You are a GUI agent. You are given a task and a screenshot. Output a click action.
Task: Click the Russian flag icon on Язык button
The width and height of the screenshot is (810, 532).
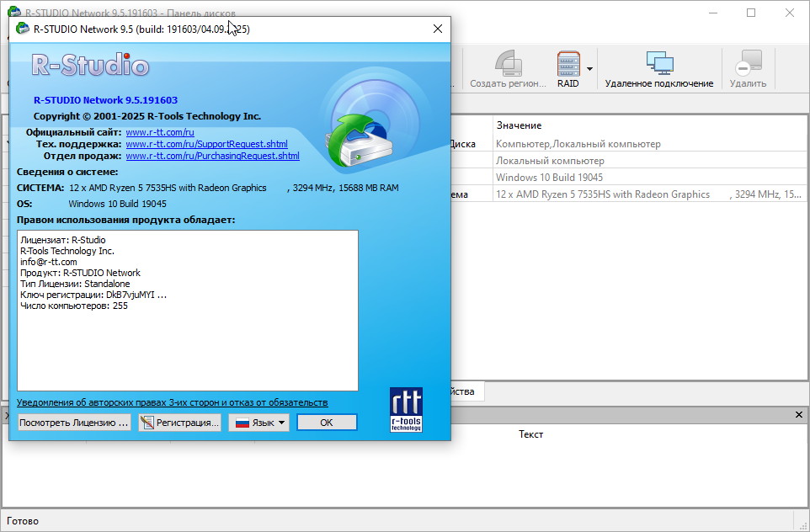pos(242,423)
